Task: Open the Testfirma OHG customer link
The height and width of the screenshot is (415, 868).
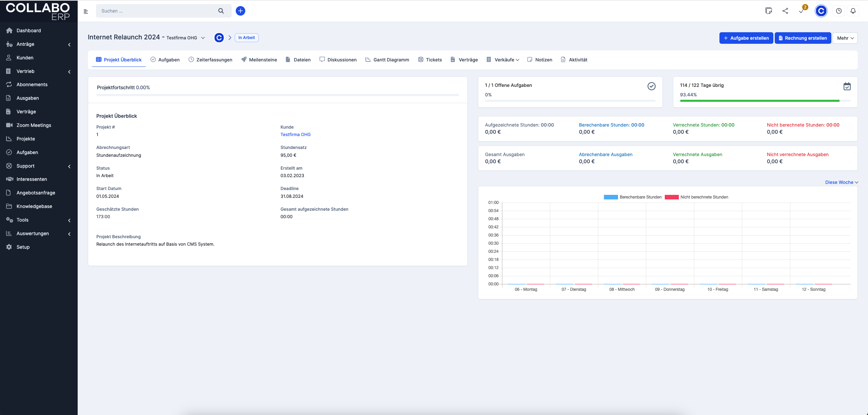Action: pos(295,135)
